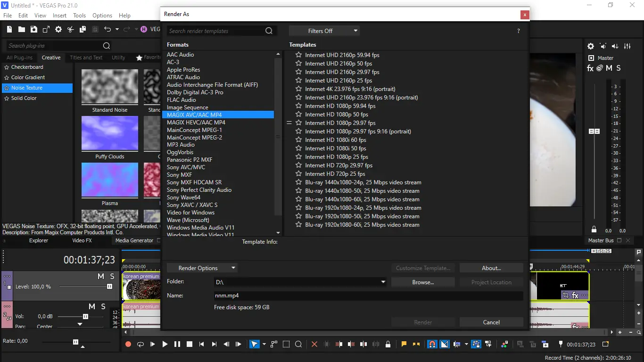The height and width of the screenshot is (362, 644).
Task: Select the Plasma texture thumbnail
Action: [x=109, y=180]
